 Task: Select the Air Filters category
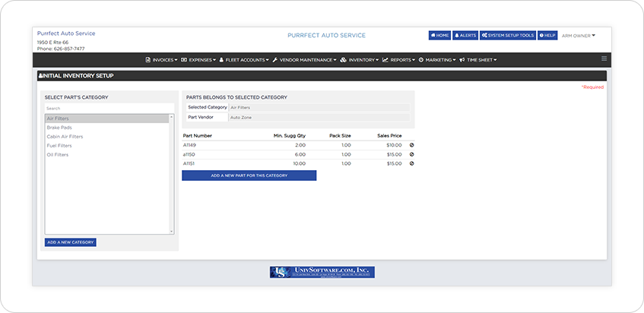(x=106, y=119)
